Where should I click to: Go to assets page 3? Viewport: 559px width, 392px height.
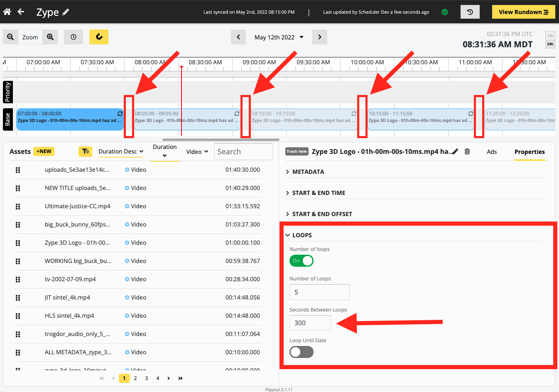(x=147, y=378)
